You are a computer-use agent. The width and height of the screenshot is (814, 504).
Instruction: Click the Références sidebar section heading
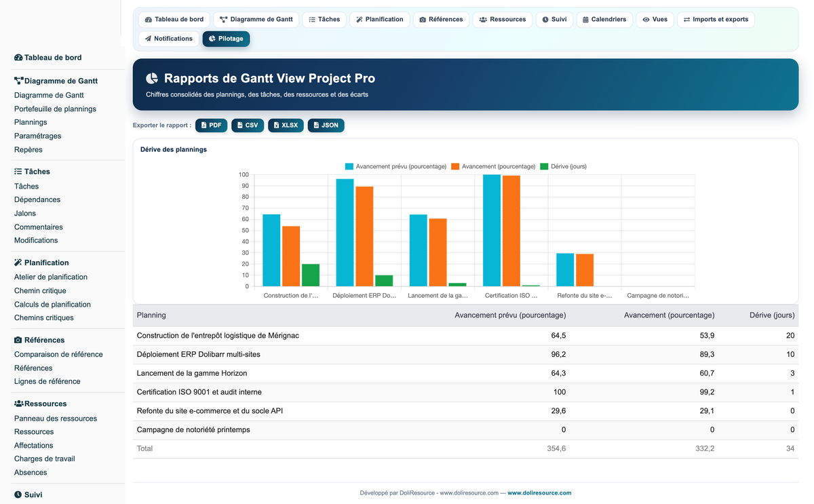coord(39,340)
